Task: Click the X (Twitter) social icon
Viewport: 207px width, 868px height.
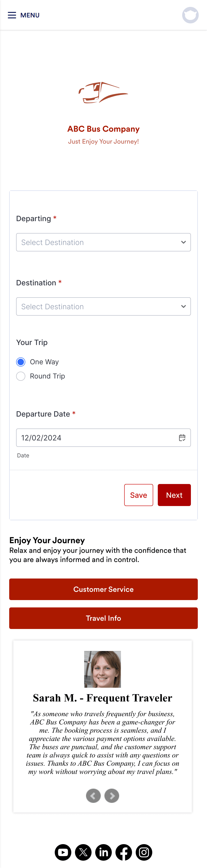Action: tap(83, 852)
